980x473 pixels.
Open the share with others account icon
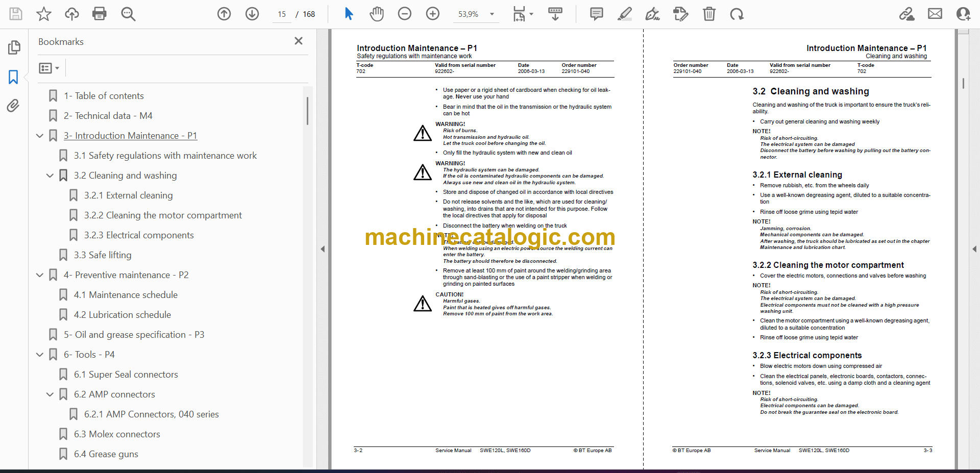tap(963, 14)
